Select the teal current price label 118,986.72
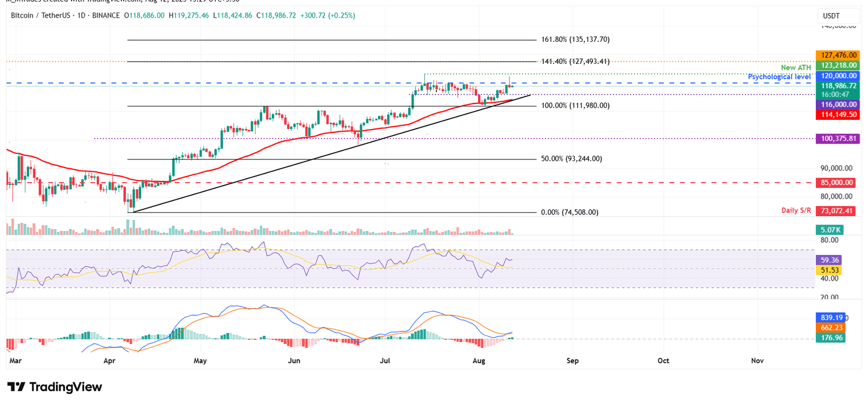 pyautogui.click(x=837, y=86)
